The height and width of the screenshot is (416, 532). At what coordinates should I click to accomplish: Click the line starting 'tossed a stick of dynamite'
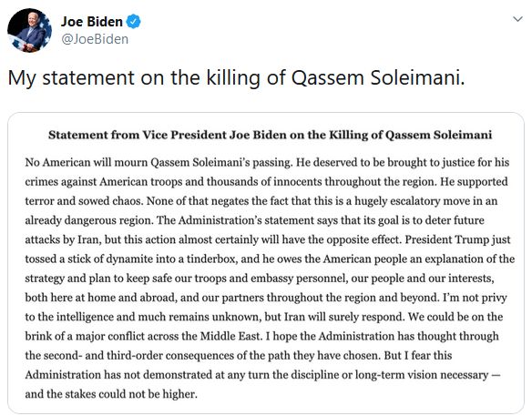click(270, 259)
